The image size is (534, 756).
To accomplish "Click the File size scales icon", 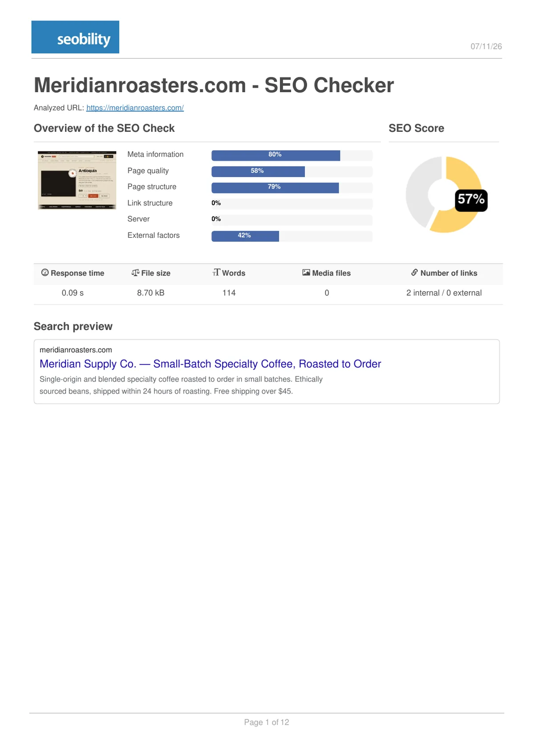I will pyautogui.click(x=135, y=272).
